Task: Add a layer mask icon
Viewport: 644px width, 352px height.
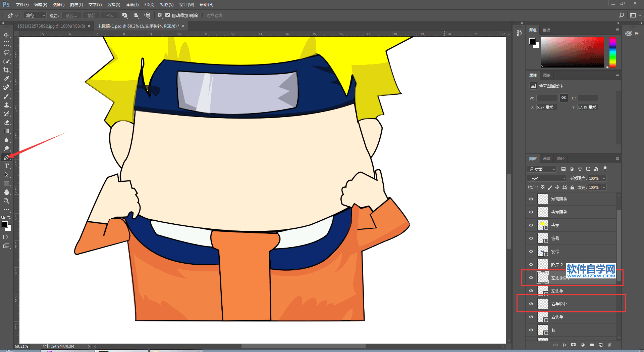Action: click(x=574, y=345)
